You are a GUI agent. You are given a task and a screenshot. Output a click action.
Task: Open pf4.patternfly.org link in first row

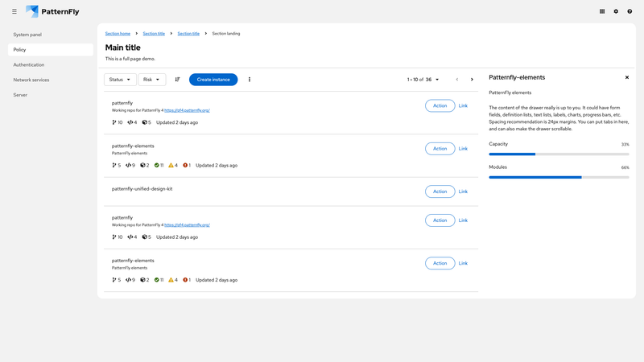[x=187, y=110]
